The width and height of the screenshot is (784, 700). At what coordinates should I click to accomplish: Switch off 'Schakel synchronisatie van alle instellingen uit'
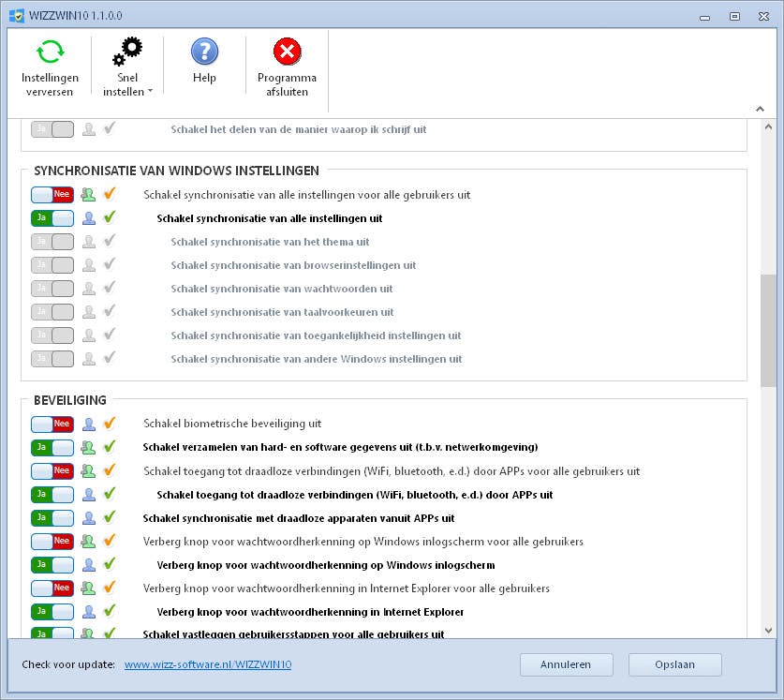click(x=52, y=217)
